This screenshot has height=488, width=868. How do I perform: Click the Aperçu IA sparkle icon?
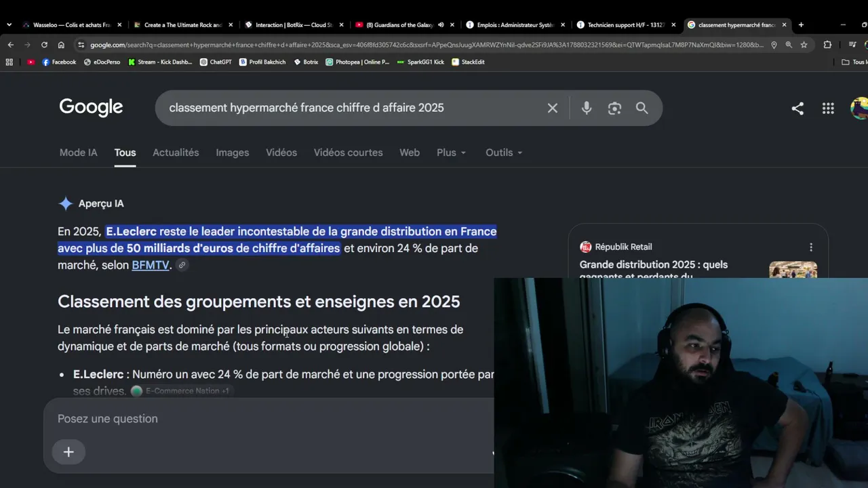(66, 203)
